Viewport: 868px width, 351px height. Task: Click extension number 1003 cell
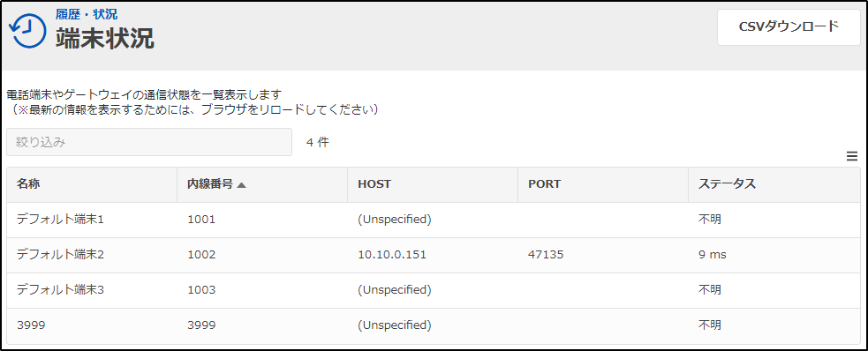pyautogui.click(x=201, y=289)
